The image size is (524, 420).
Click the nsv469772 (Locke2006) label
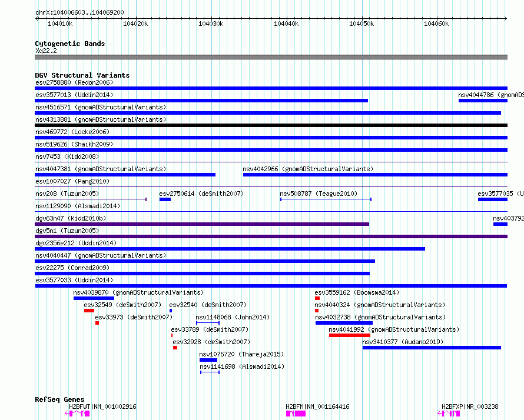(72, 132)
